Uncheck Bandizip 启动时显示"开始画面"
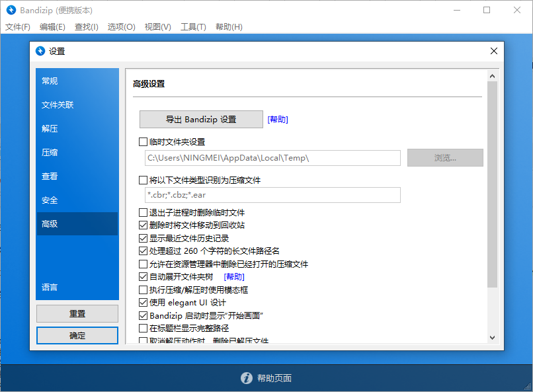This screenshot has width=533, height=392. tap(143, 315)
